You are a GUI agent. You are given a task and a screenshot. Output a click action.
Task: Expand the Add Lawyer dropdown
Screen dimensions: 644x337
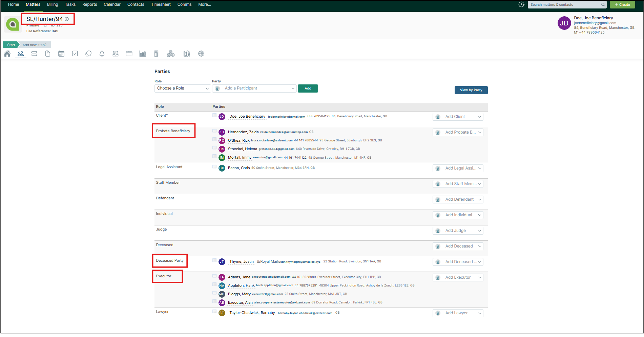pos(458,313)
